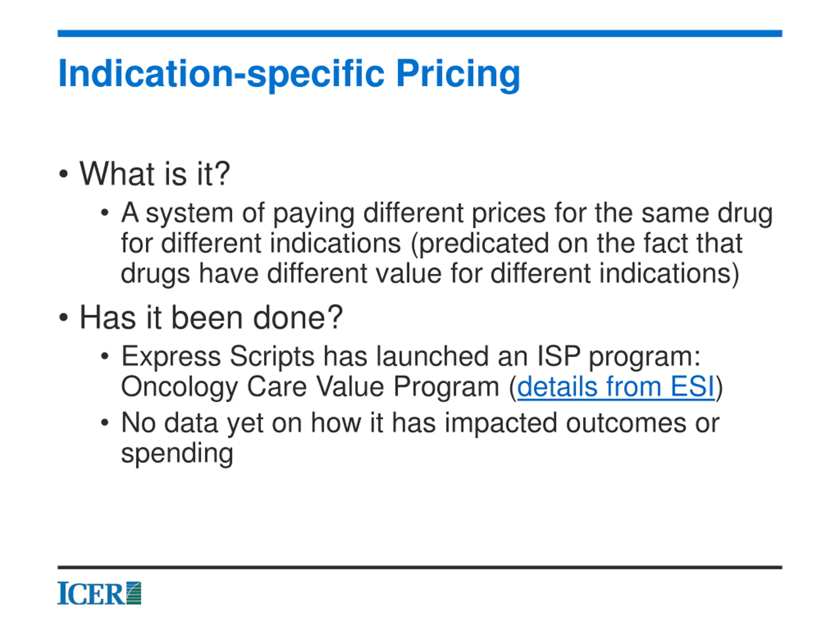Click the 'What is it?' bullet heading
The width and height of the screenshot is (840, 630).
tap(155, 174)
